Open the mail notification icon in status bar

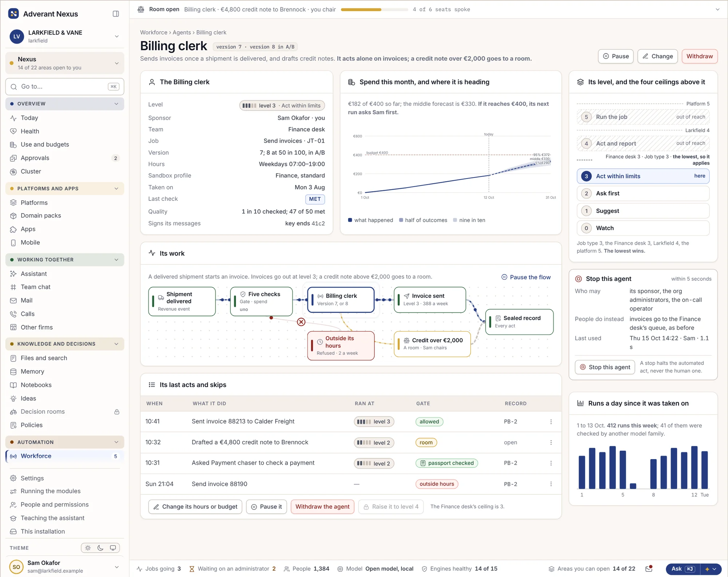coord(649,569)
